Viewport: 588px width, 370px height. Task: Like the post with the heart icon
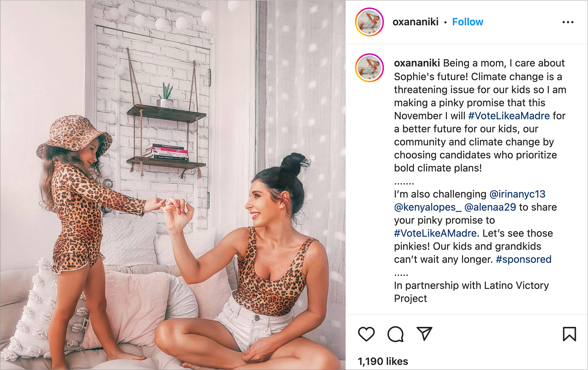(x=366, y=334)
